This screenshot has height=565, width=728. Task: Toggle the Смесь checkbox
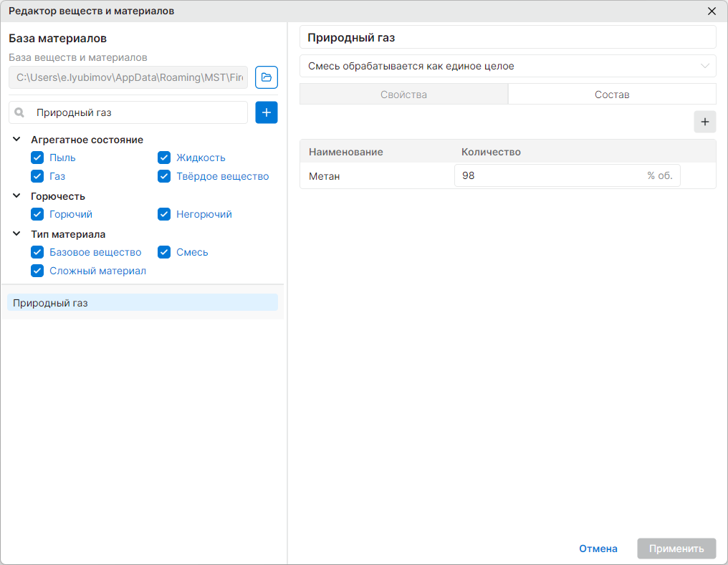pyautogui.click(x=164, y=252)
